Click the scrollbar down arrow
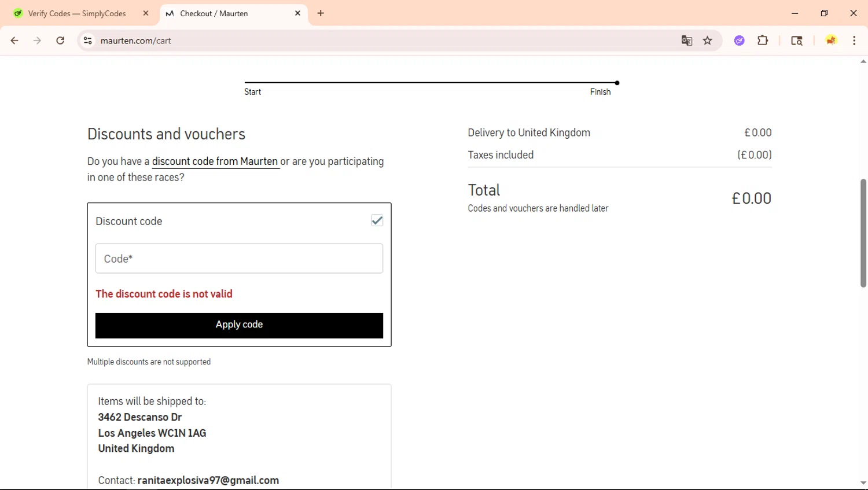This screenshot has width=868, height=490. (x=863, y=483)
